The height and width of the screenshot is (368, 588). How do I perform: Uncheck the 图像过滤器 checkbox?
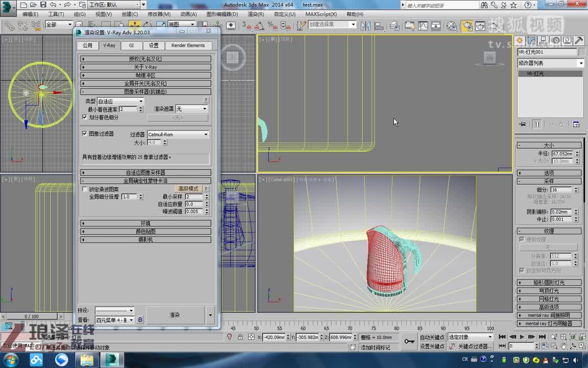pyautogui.click(x=85, y=134)
